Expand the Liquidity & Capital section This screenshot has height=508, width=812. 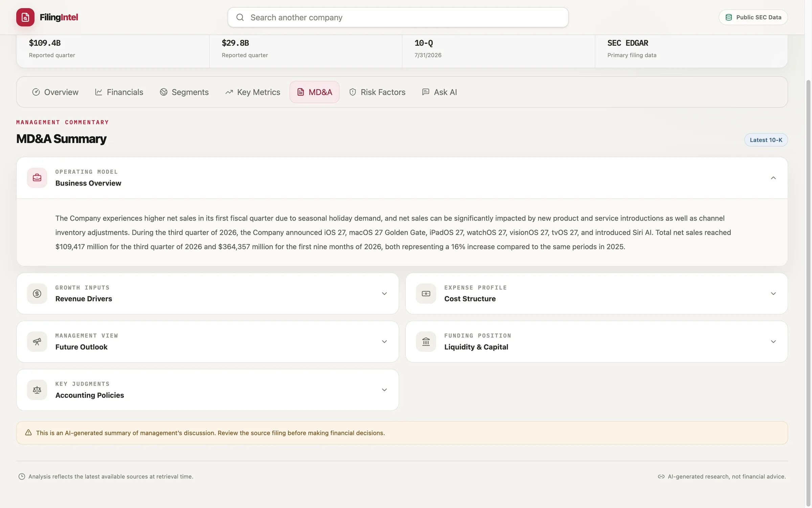[773, 342]
